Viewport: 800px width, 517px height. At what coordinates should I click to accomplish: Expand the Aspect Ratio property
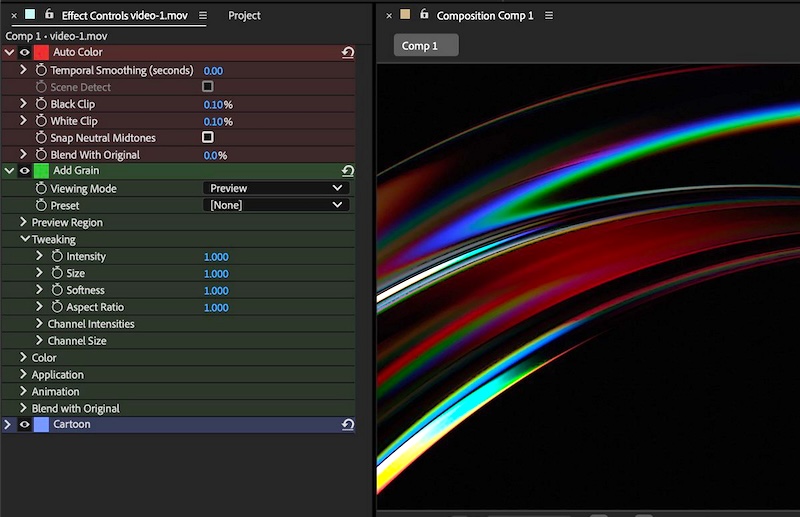point(39,306)
